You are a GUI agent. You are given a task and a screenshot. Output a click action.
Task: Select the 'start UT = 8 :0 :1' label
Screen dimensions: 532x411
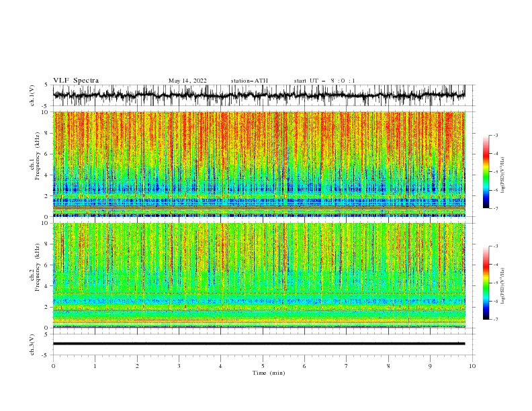324,81
